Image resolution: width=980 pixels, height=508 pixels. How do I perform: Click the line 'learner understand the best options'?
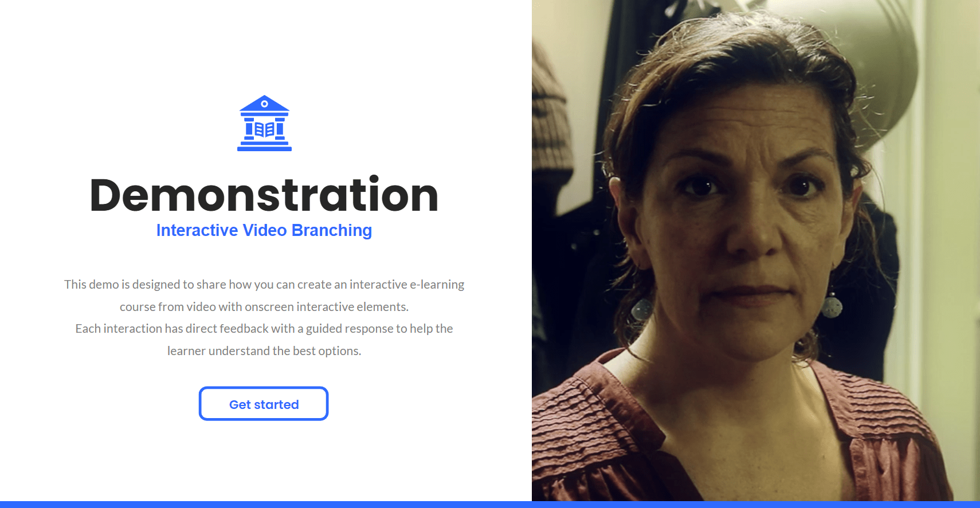[x=264, y=351]
